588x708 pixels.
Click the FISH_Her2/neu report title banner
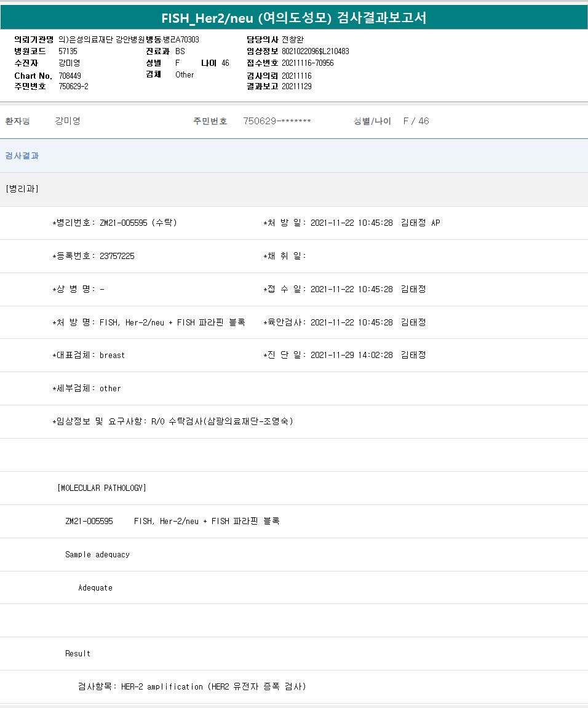pyautogui.click(x=294, y=18)
